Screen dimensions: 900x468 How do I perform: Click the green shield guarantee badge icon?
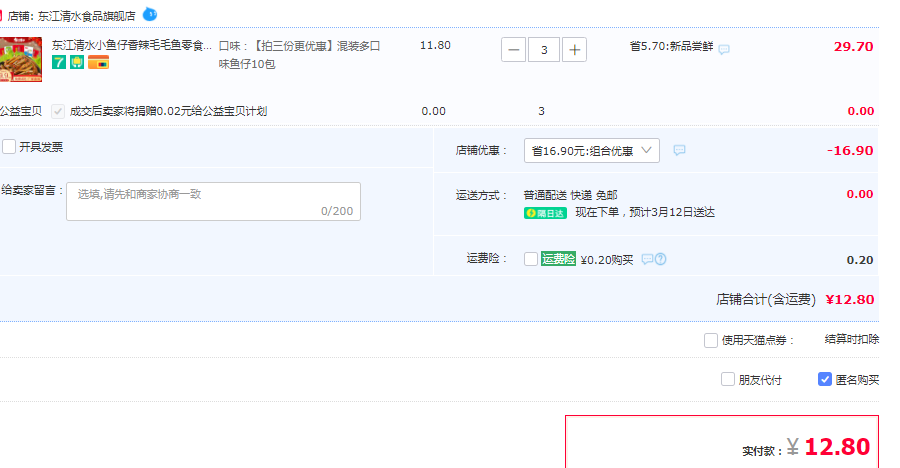pos(77,62)
